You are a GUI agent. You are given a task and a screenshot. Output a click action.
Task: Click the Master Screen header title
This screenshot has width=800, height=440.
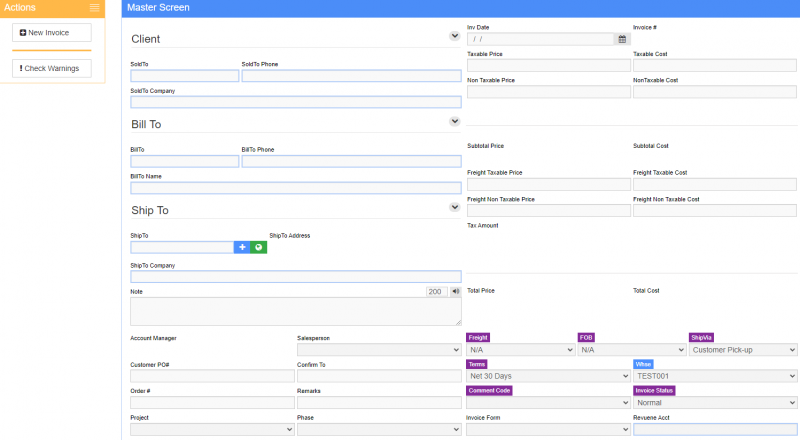coord(158,8)
